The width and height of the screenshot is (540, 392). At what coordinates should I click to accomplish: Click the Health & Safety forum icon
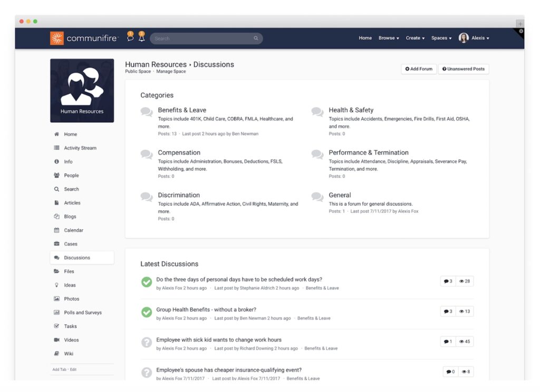point(317,112)
